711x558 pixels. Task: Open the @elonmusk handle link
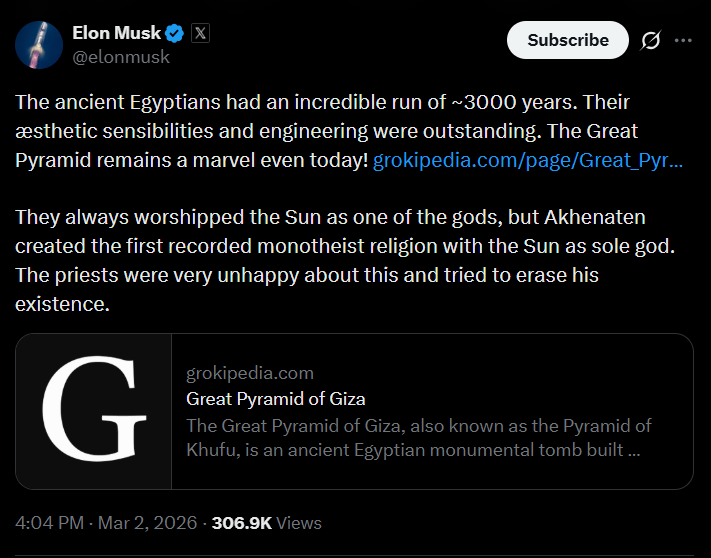tap(120, 57)
